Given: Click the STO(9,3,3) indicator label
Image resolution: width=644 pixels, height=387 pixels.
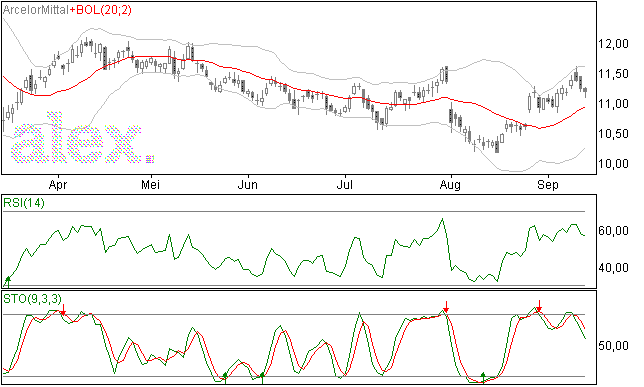Looking at the screenshot, I should click(32, 299).
